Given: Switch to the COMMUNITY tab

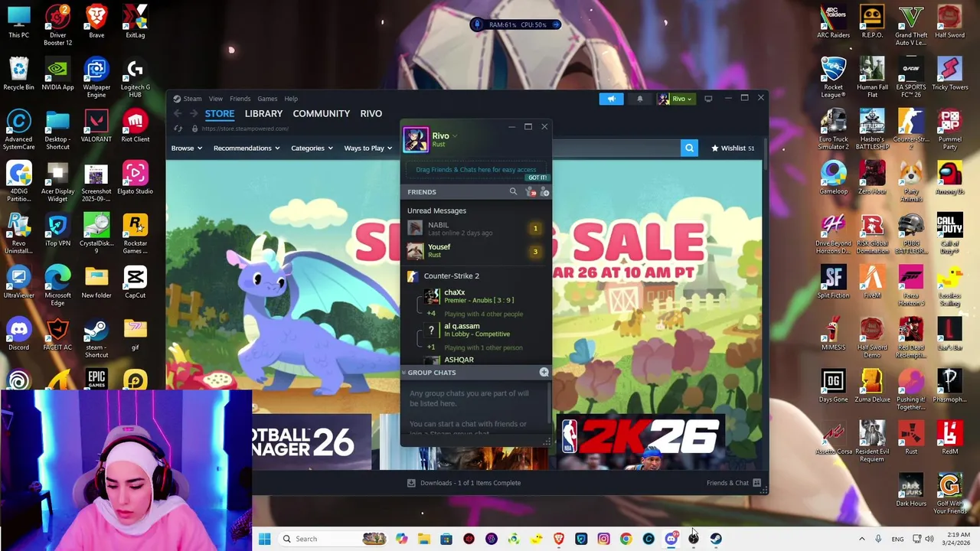Looking at the screenshot, I should pos(321,114).
